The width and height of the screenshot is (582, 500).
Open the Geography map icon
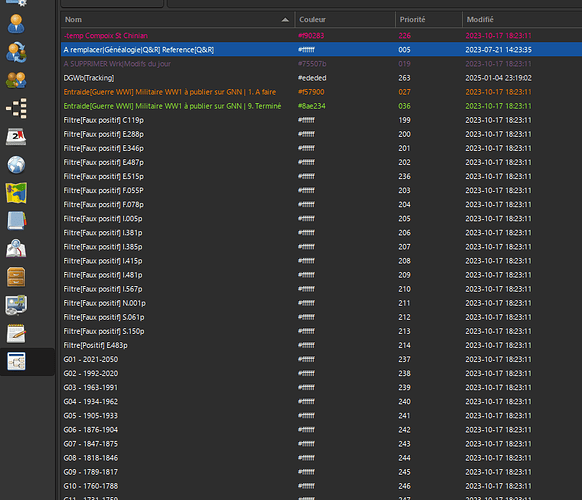[16, 193]
